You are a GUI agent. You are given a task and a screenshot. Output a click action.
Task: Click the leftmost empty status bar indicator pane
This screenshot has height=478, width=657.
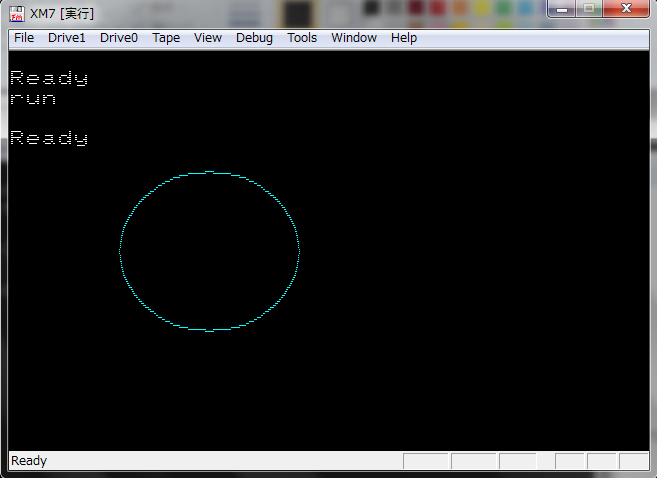click(425, 461)
